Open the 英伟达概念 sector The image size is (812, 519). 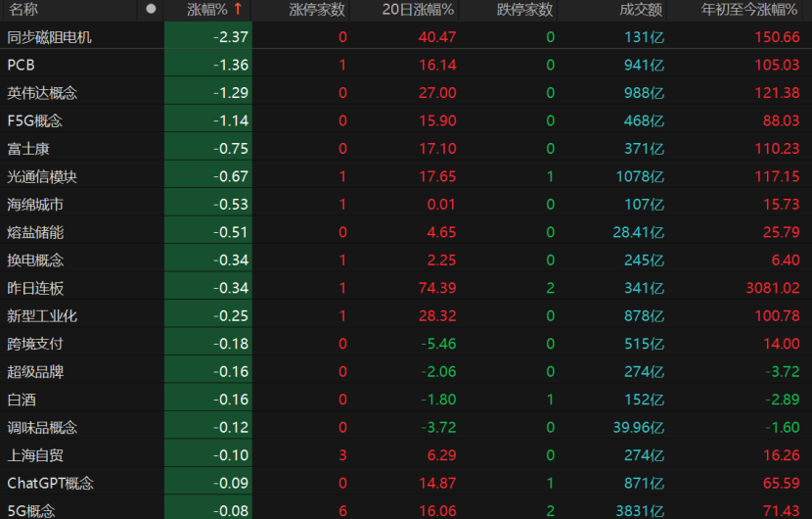pyautogui.click(x=42, y=93)
